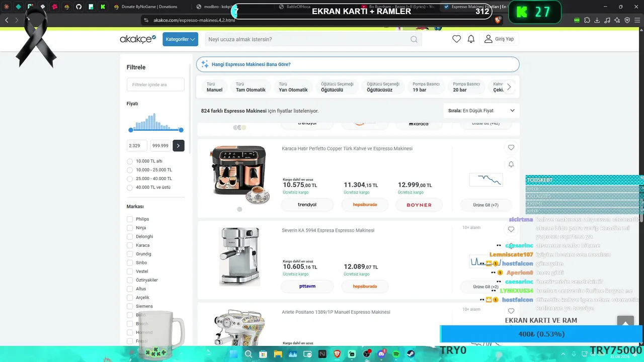The height and width of the screenshot is (362, 644).
Task: Check the Sinbo brand filter
Action: 130,262
